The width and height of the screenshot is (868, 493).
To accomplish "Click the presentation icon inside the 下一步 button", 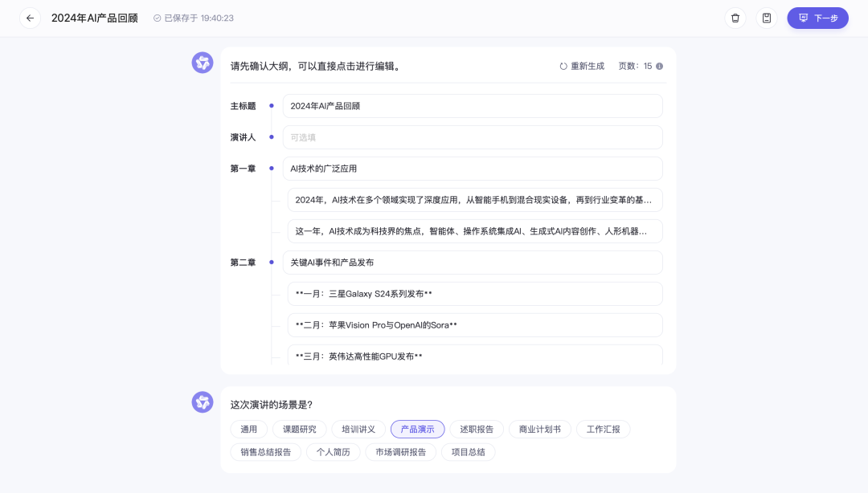I will tap(801, 18).
